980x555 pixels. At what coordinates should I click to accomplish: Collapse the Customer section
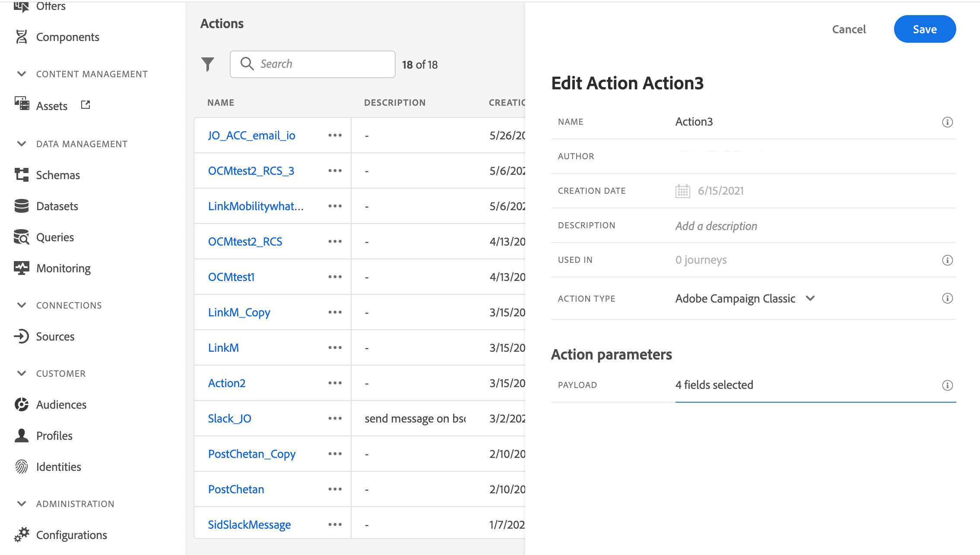coord(22,373)
